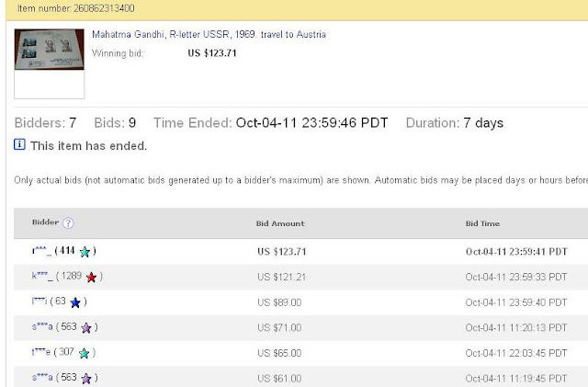The image size is (588, 387).
Task: Click the info icon before 'This item has ended'
Action: pyautogui.click(x=20, y=144)
